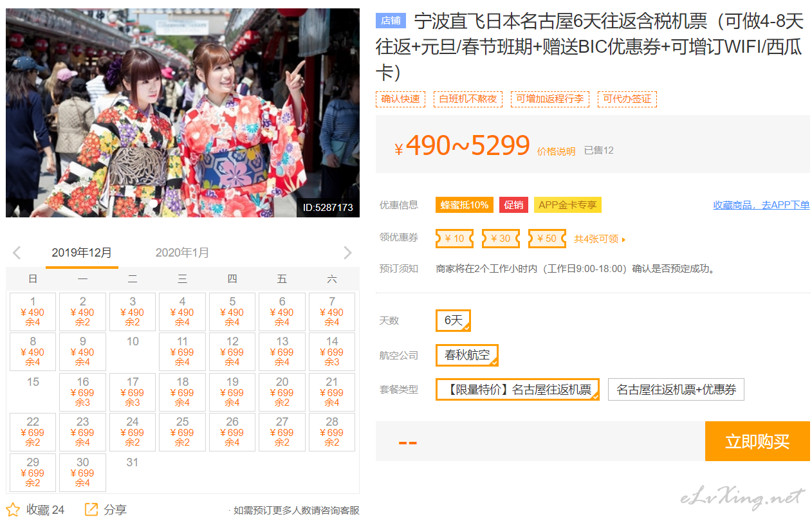Open 收藏商品，去APP下单 link
The image size is (812, 519).
pyautogui.click(x=761, y=205)
